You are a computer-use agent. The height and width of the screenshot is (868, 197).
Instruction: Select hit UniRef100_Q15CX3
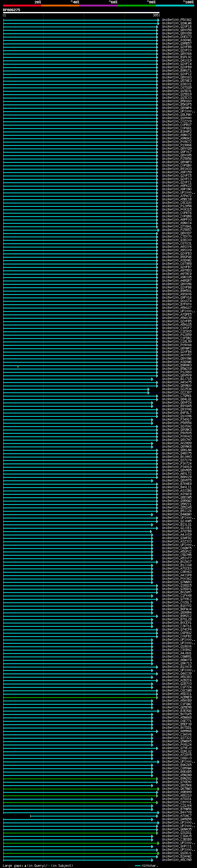tap(177, 98)
